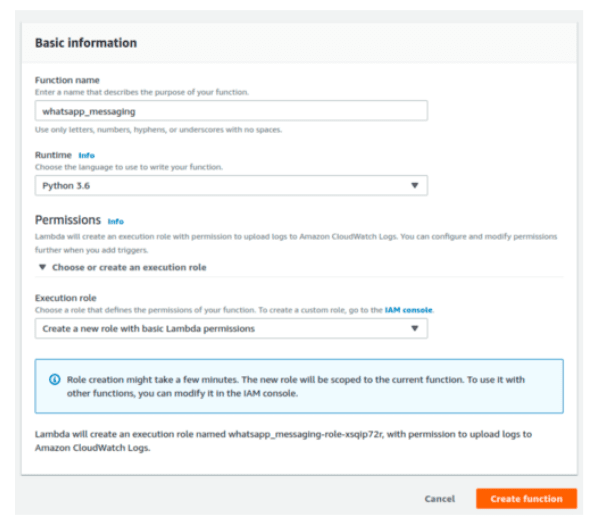Focus the whatsapp_messaging function name field
Viewport: 600px width, 527px height.
click(x=231, y=111)
